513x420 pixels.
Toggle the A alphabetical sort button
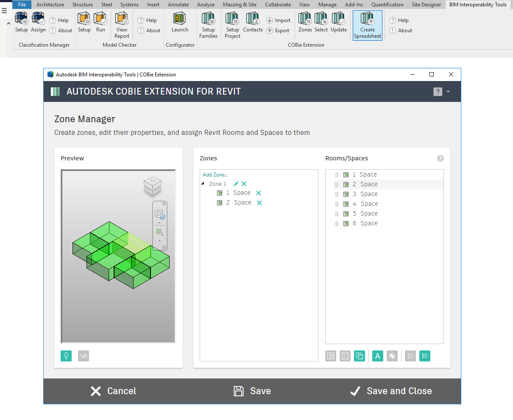[x=378, y=356]
